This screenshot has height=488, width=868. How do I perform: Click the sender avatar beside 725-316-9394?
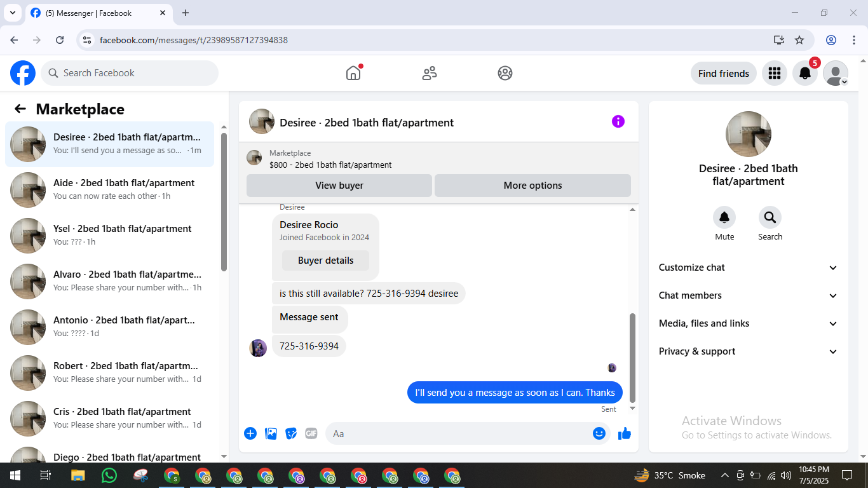258,348
